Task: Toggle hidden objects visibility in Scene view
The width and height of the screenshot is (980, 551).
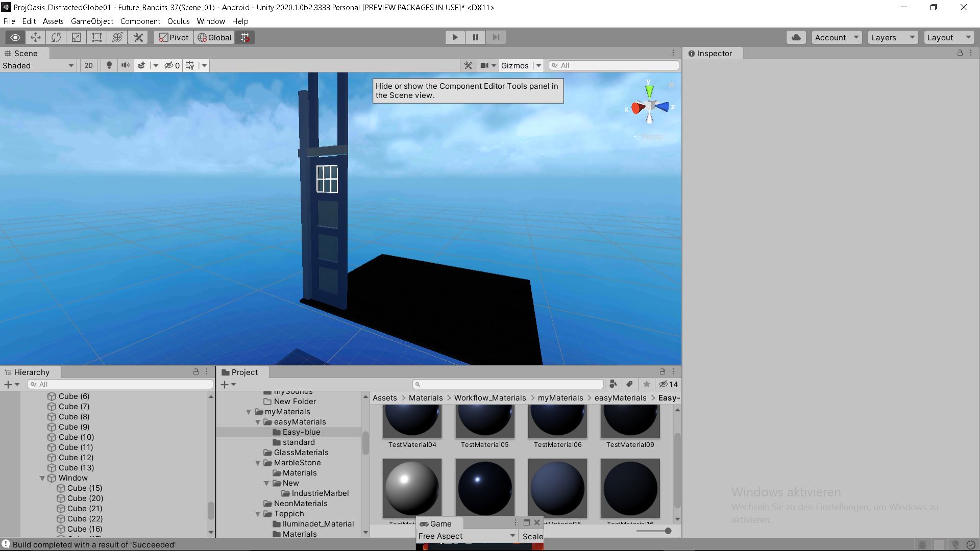Action: [172, 65]
